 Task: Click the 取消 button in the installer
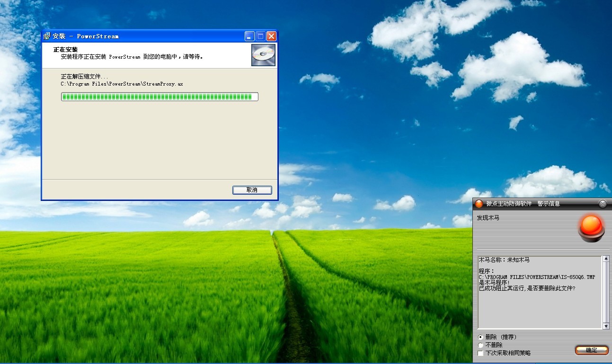pos(252,190)
